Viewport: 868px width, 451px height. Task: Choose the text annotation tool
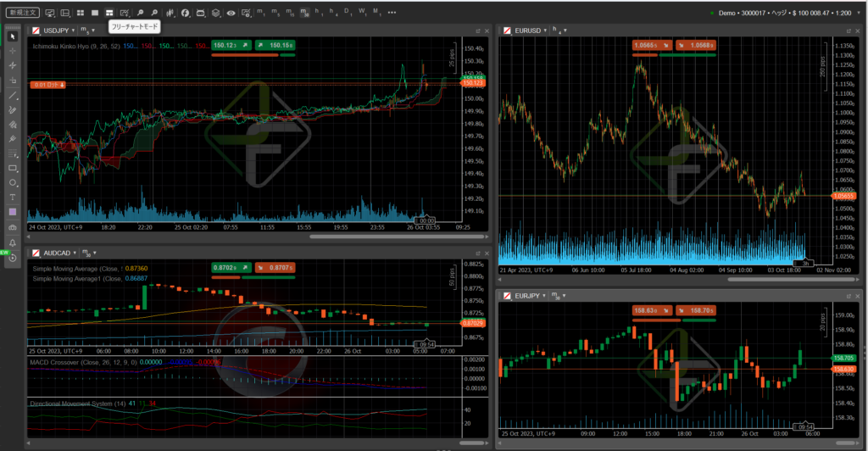[13, 197]
